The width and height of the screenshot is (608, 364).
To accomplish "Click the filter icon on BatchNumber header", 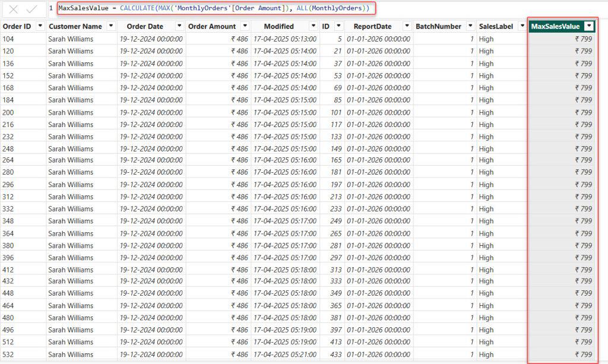I will (x=471, y=26).
